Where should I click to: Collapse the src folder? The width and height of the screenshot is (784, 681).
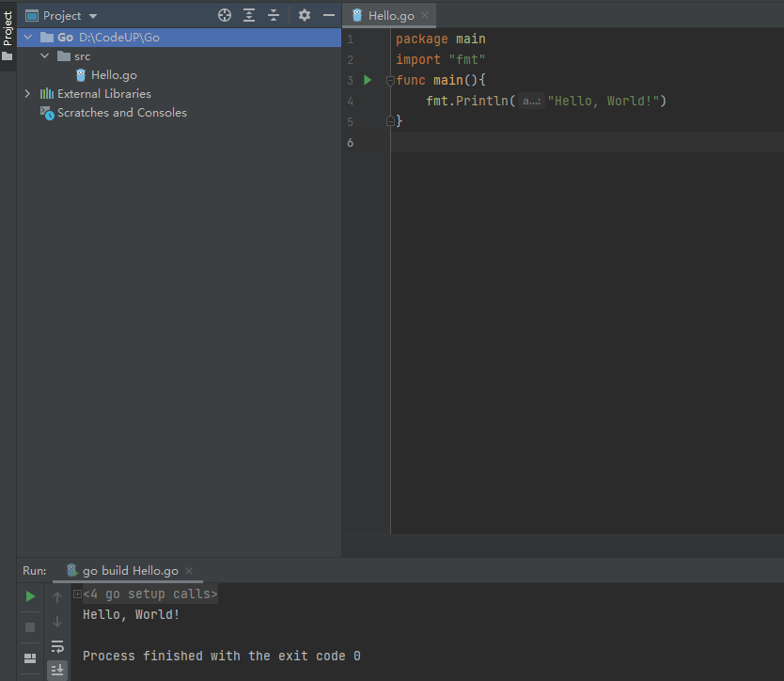pos(44,56)
